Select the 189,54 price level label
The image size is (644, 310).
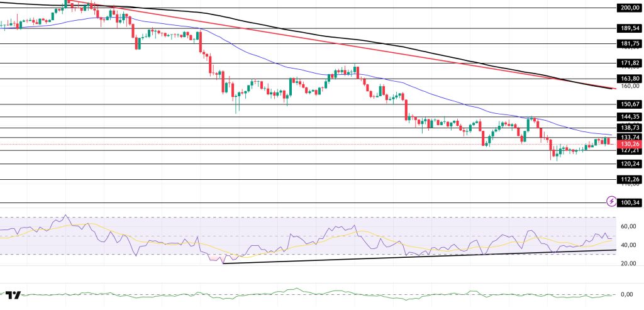(x=630, y=28)
